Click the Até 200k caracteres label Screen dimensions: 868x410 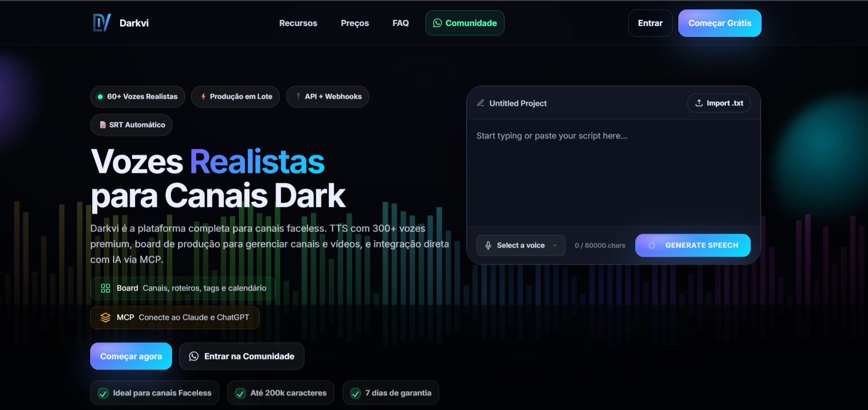click(x=288, y=393)
